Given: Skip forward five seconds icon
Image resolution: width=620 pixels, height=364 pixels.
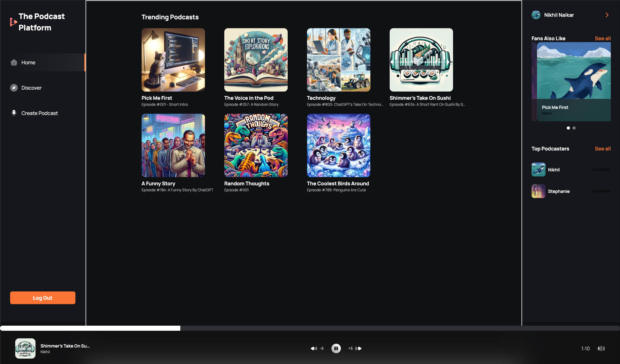Looking at the screenshot, I should (358, 348).
